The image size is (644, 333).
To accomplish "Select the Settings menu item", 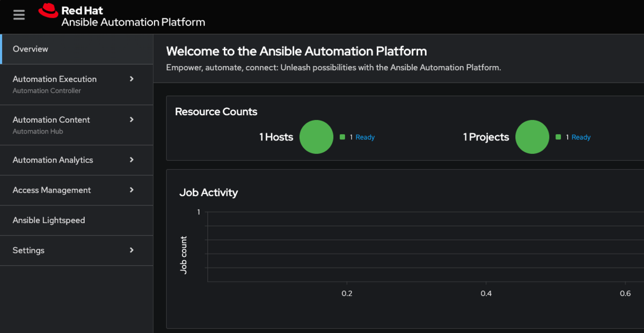I will (x=77, y=250).
